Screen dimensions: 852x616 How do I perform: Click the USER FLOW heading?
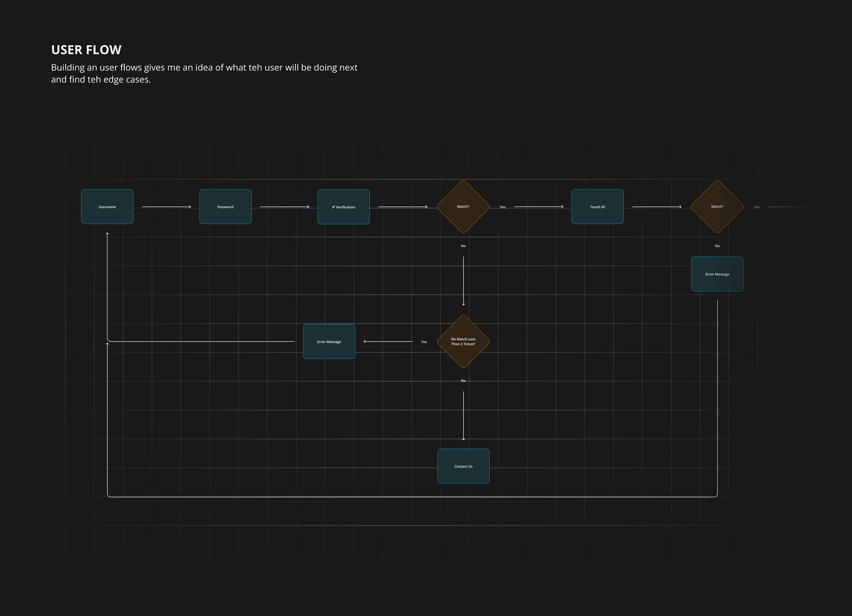click(86, 50)
